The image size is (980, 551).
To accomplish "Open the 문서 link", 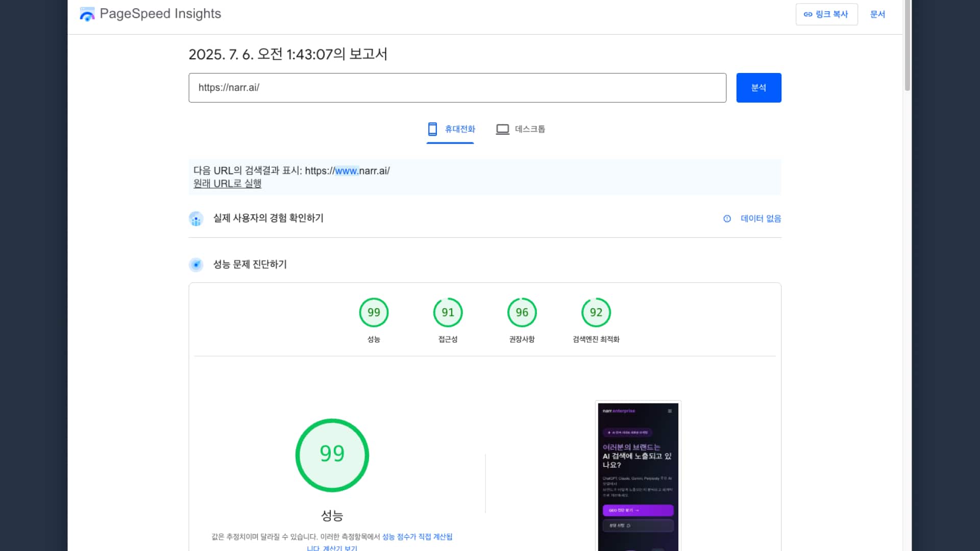I will [x=877, y=14].
